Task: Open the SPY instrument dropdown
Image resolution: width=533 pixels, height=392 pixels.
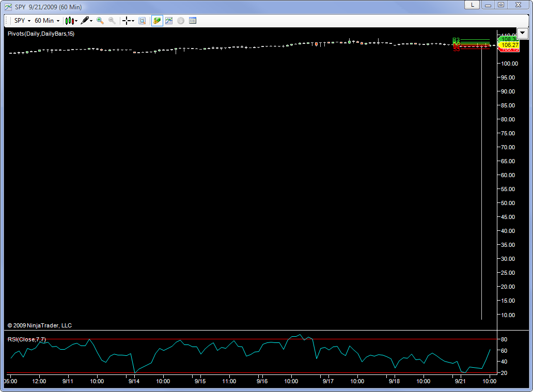Action: click(22, 21)
